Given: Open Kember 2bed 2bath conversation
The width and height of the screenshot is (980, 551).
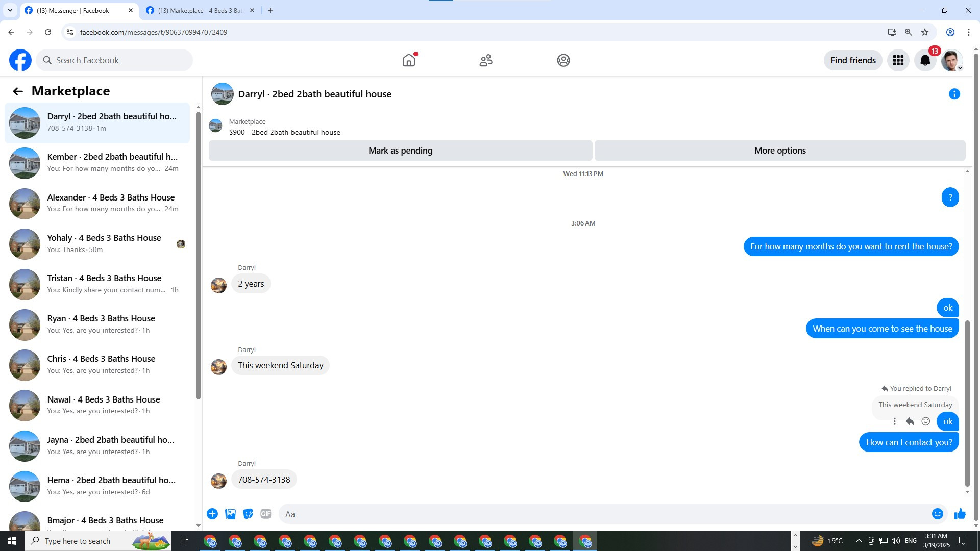Looking at the screenshot, I should (x=97, y=163).
